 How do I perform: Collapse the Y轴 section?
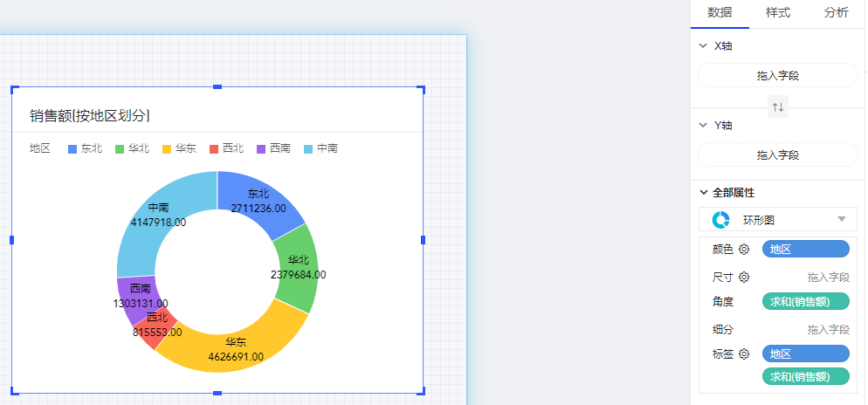[703, 125]
